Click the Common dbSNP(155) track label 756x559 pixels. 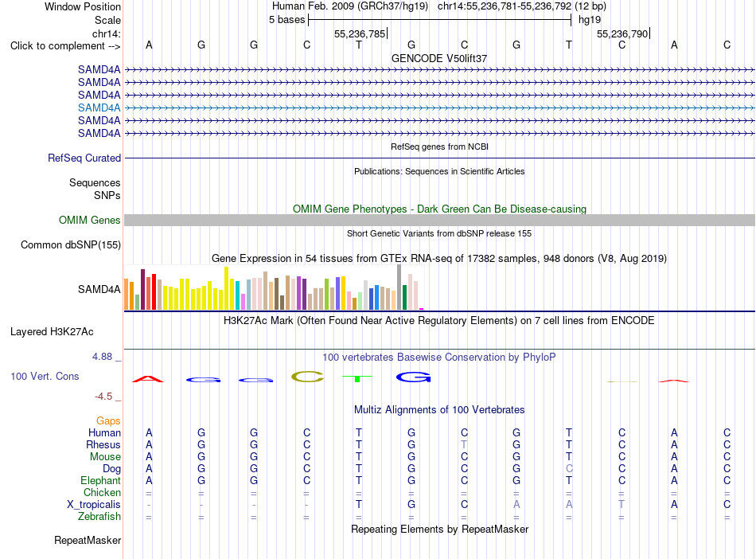pyautogui.click(x=71, y=245)
